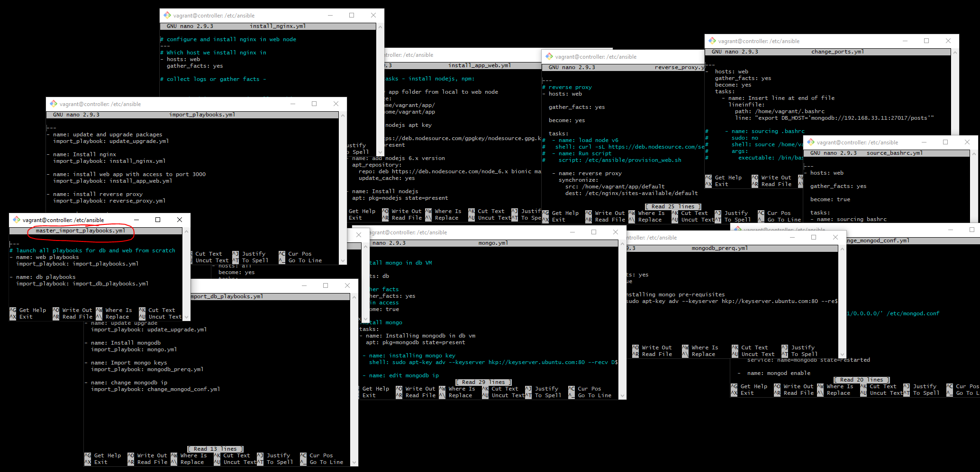
Task: Click Cut Text in mongo.yml window
Action: [504, 388]
